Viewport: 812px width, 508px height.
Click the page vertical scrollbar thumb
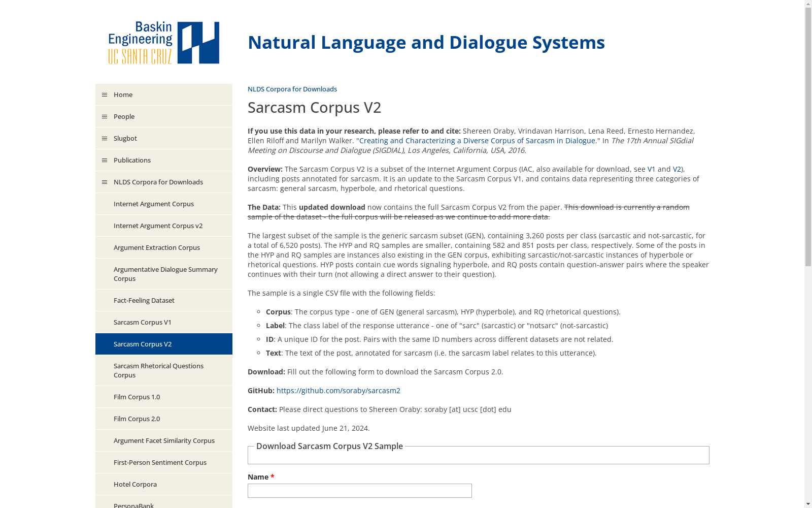pos(808,136)
